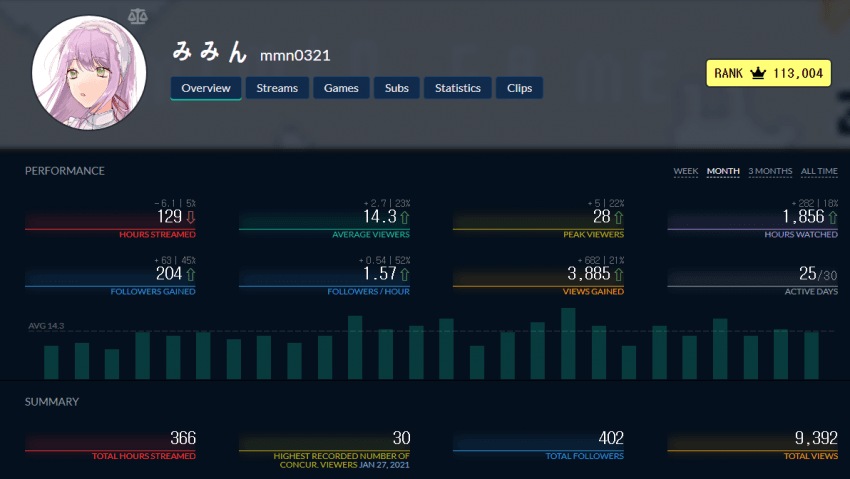Click the green up arrow beside 14.3
The image size is (850, 479).
tap(405, 218)
